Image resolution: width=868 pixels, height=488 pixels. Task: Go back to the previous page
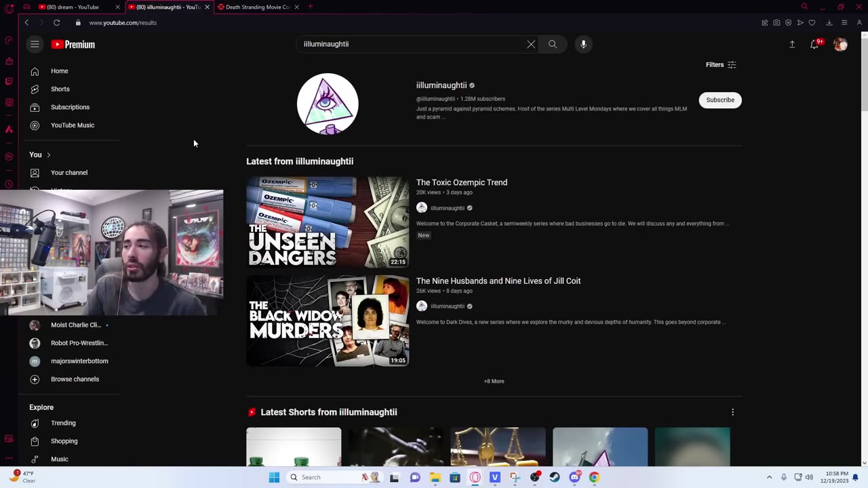click(26, 22)
